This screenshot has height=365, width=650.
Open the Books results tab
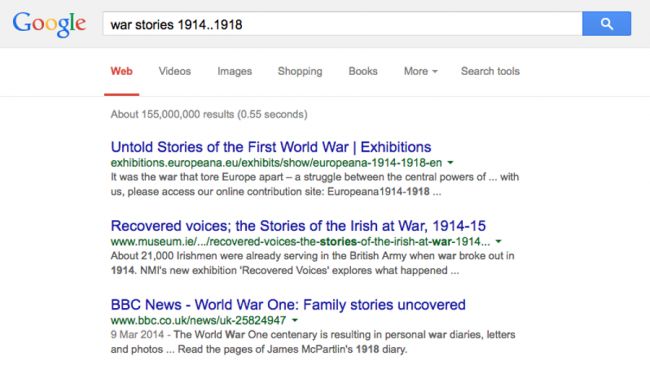[363, 71]
